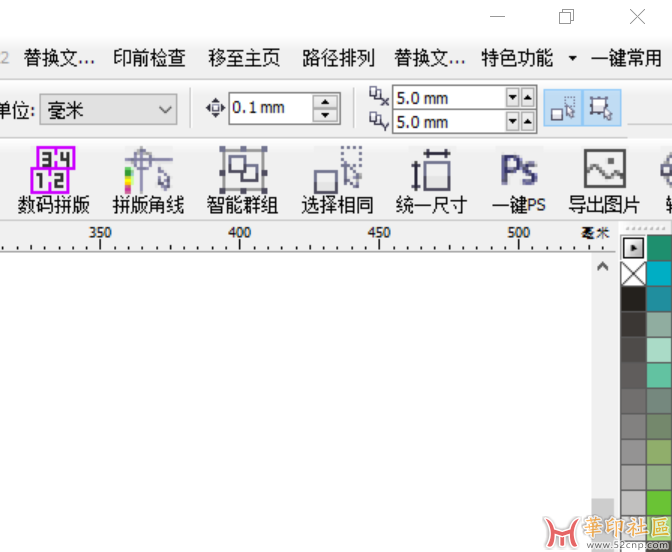
Task: Pick the black color swatch
Action: click(x=633, y=299)
